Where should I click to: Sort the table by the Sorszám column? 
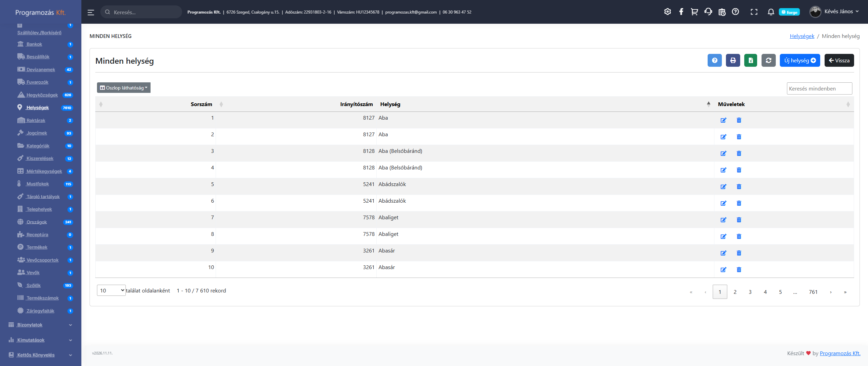[201, 104]
